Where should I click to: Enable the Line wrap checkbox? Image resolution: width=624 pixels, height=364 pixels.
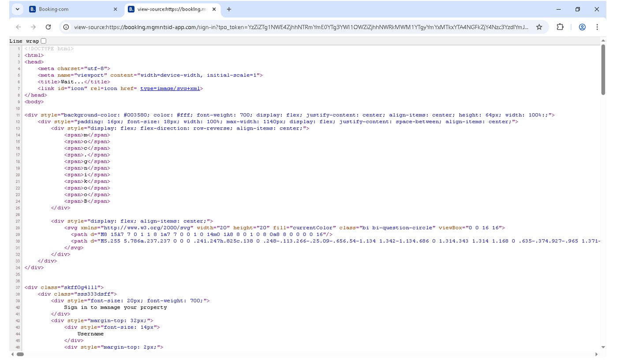pyautogui.click(x=43, y=41)
